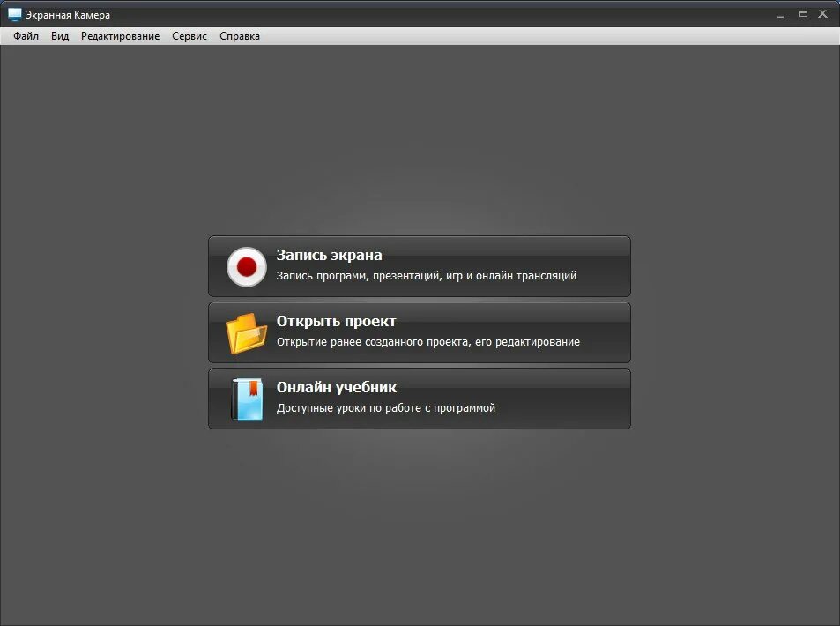Image resolution: width=840 pixels, height=626 pixels.
Task: Maximize the Экранная Камера window
Action: coord(803,14)
